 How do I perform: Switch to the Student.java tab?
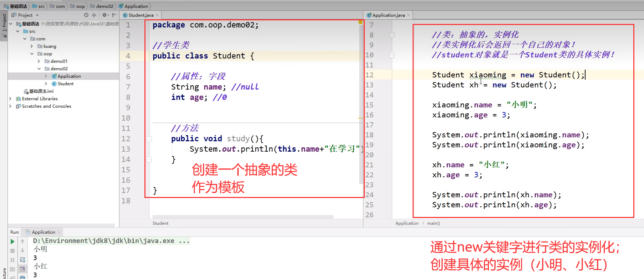pos(141,15)
